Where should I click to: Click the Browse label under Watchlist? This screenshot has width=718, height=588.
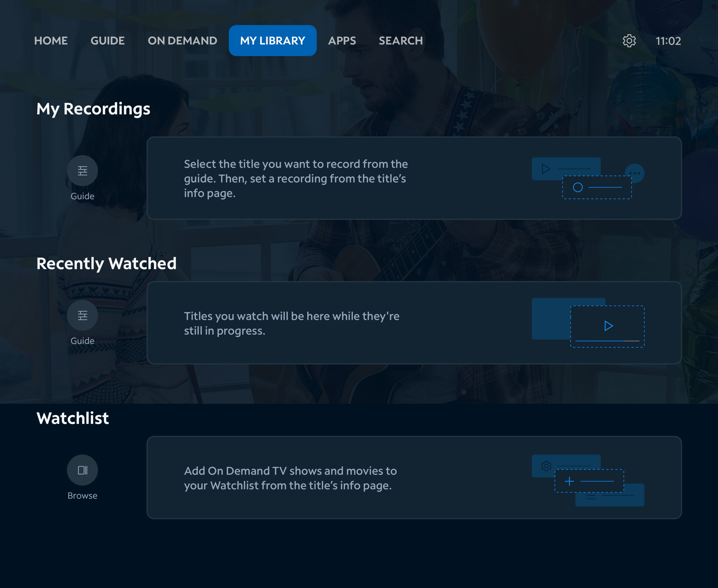point(82,496)
